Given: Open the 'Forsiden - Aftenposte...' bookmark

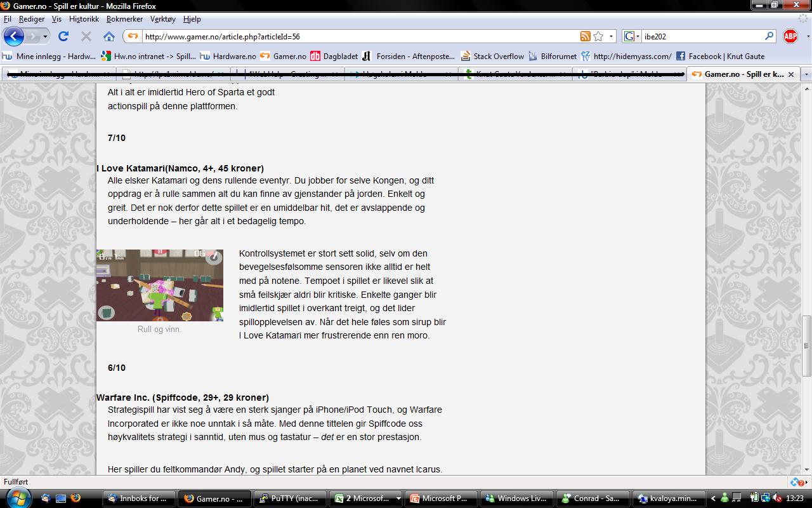Looking at the screenshot, I should [x=409, y=56].
